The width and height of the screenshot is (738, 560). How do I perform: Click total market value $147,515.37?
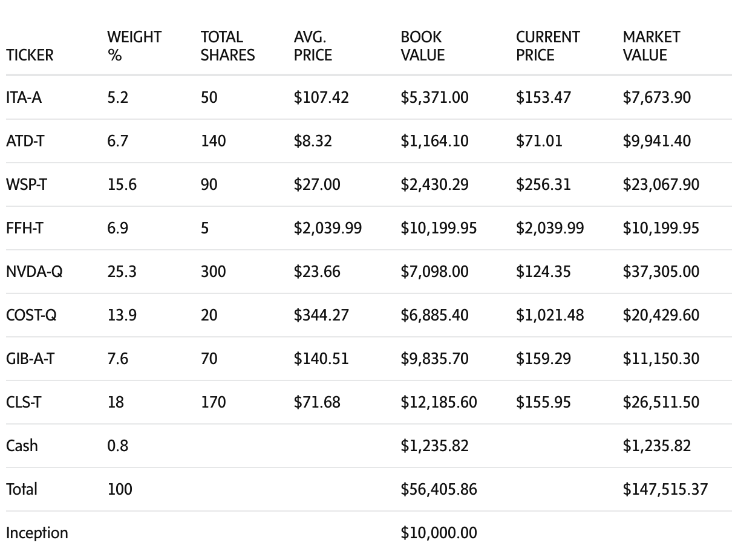665,489
